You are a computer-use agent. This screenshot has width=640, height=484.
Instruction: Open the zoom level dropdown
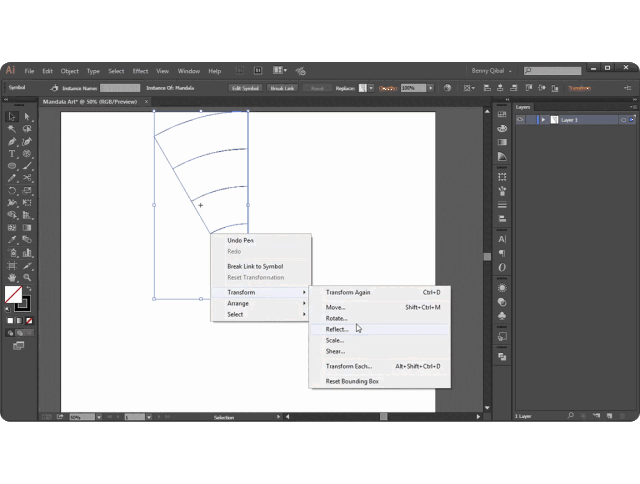coord(99,417)
